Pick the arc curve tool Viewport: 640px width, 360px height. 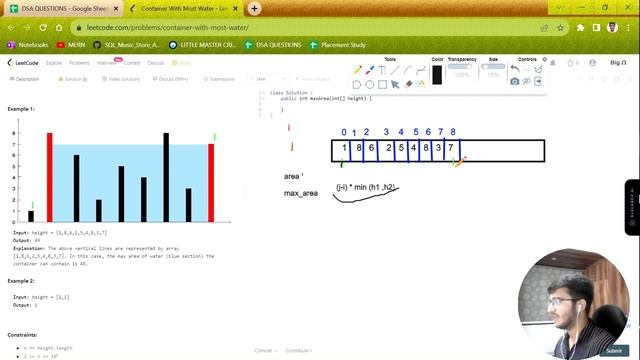pyautogui.click(x=407, y=71)
